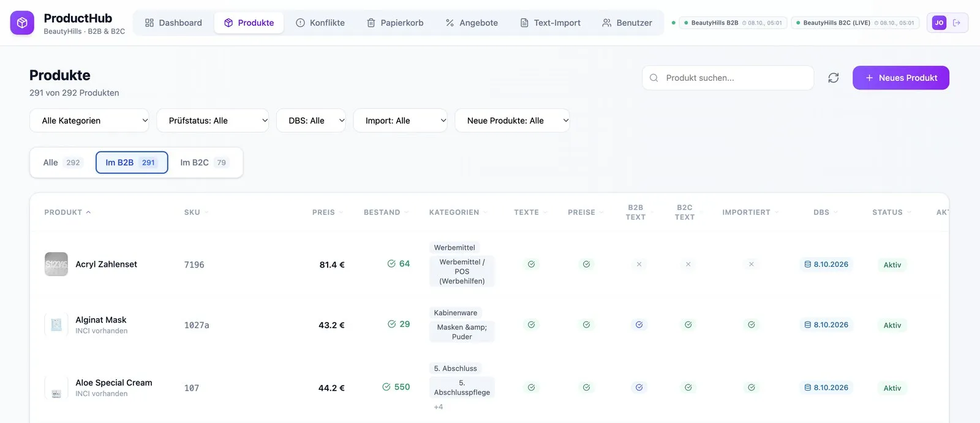Click the Acryl Zahlenset product thumbnail

(56, 264)
